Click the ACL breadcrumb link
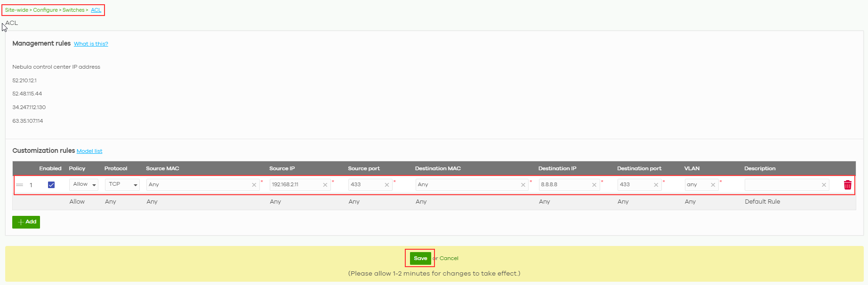 click(x=96, y=10)
